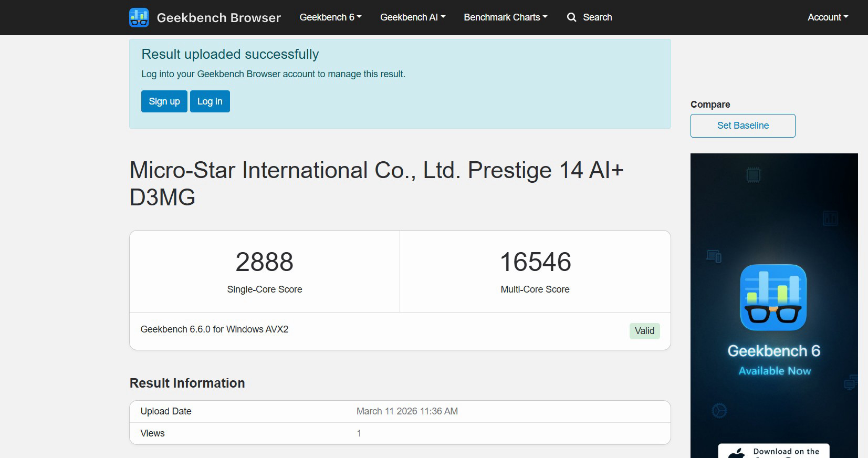
Task: Expand the Geekbench 6 dropdown menu
Action: 330,17
